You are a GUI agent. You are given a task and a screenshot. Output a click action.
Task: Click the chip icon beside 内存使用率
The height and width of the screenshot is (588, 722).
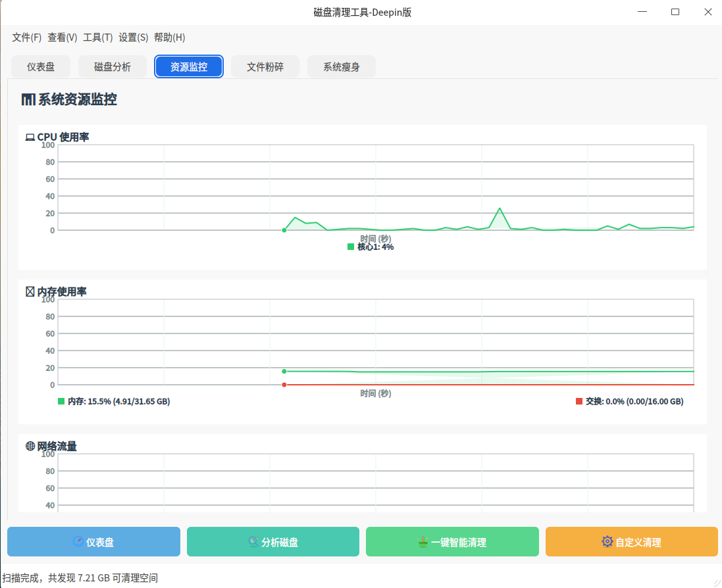click(30, 292)
